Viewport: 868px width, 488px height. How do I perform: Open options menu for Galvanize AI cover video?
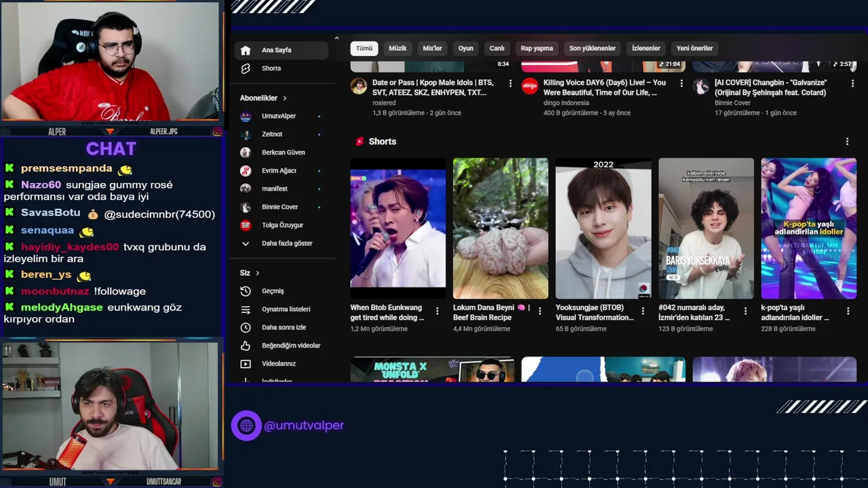852,83
